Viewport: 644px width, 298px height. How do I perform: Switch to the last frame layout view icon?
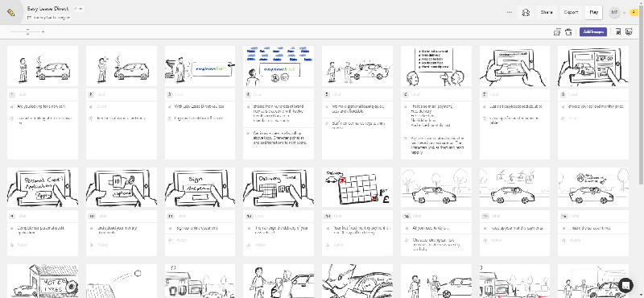[x=629, y=31]
